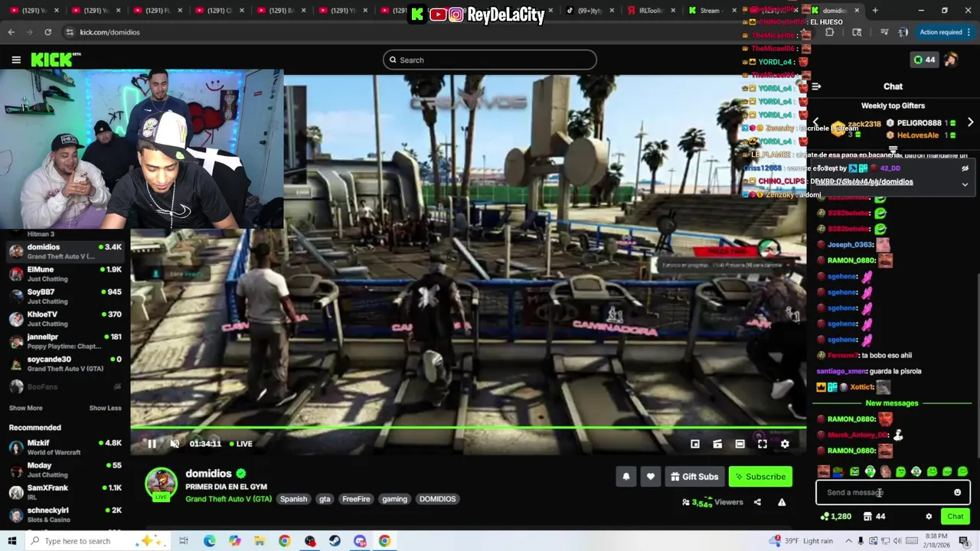This screenshot has width=980, height=551.
Task: Open schneckyirl recommended channel
Action: [65, 514]
